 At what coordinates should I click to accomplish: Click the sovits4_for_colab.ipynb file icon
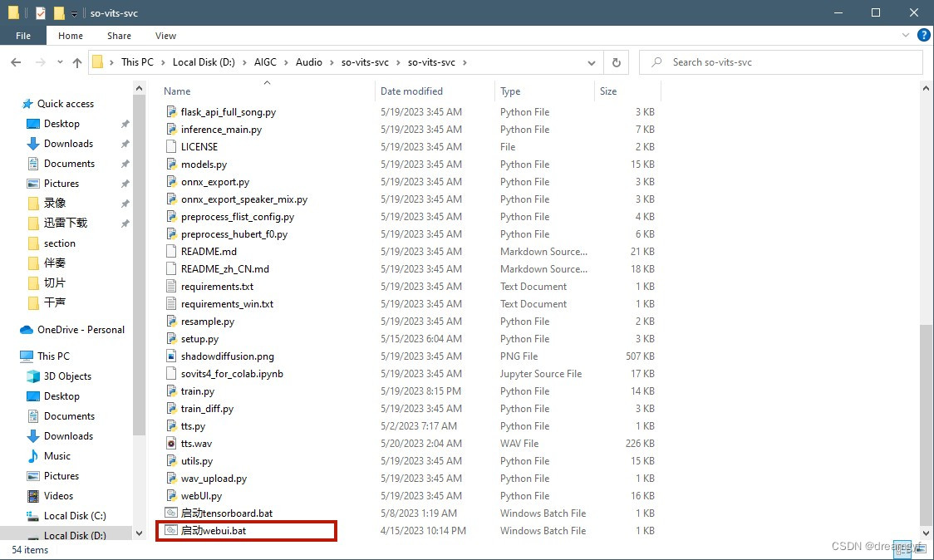(171, 373)
